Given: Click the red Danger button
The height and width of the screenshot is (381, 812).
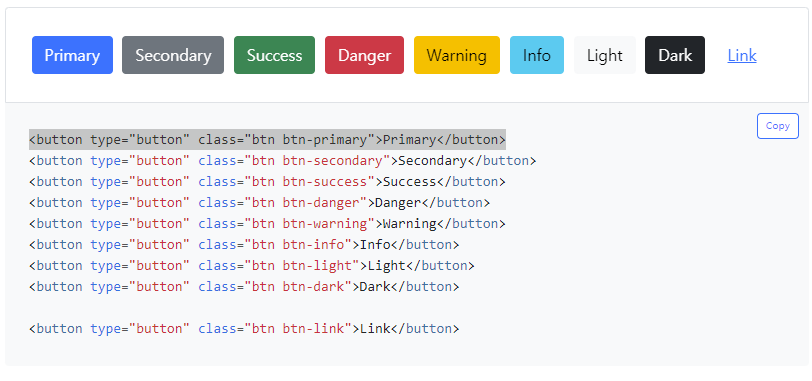Looking at the screenshot, I should pyautogui.click(x=365, y=55).
